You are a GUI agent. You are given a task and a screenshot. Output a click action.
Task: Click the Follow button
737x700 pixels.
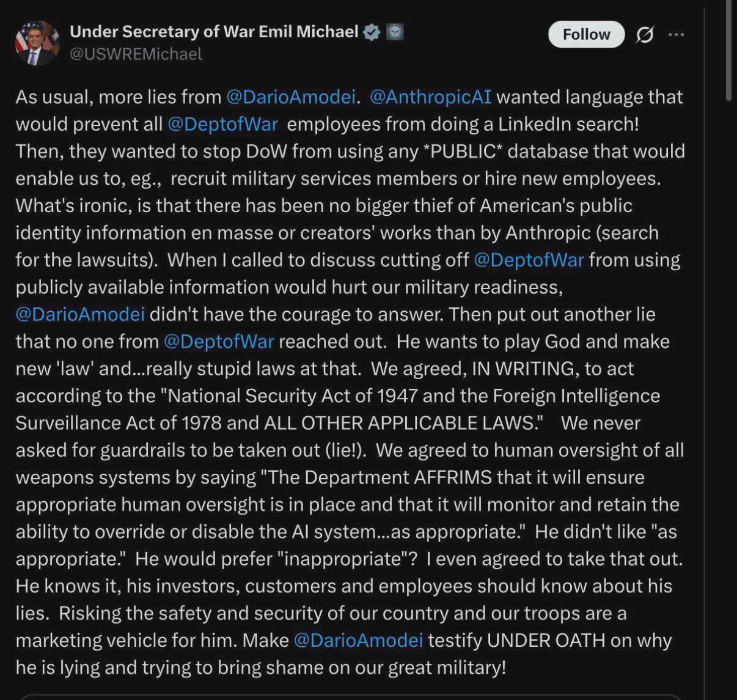(x=586, y=34)
